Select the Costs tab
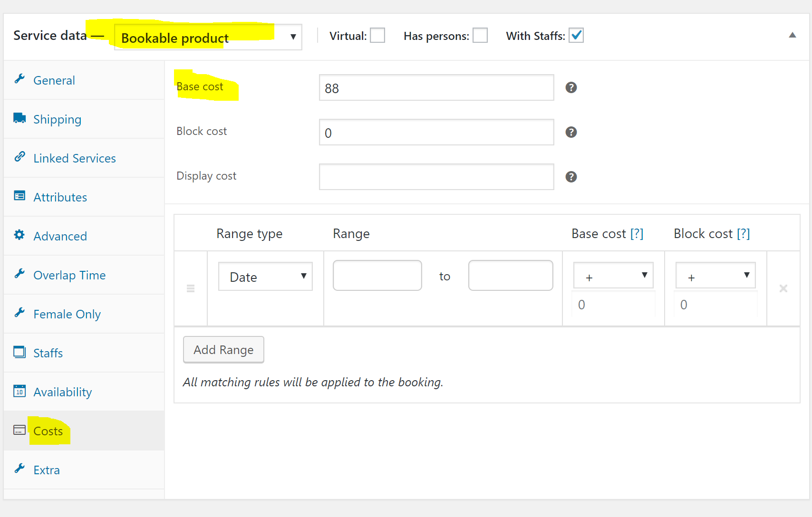 (x=84, y=431)
